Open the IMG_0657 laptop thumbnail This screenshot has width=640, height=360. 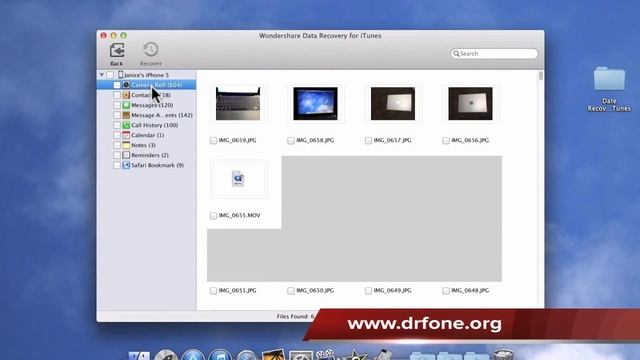pos(393,103)
